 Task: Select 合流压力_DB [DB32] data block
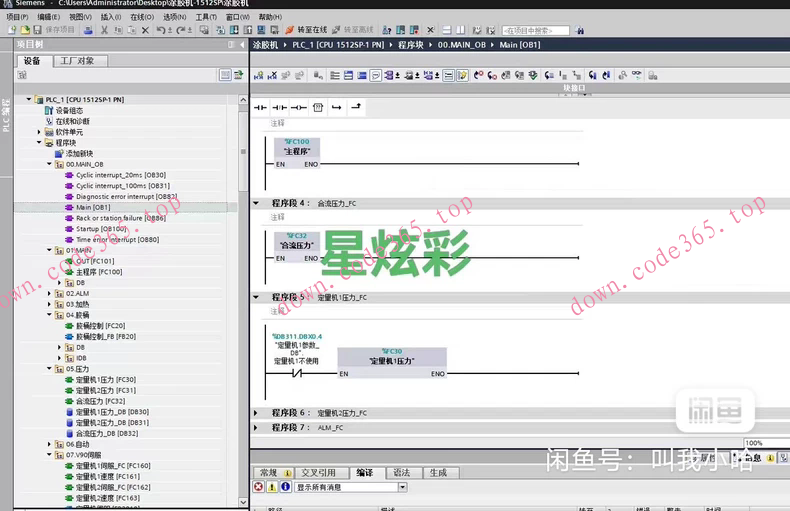click(x=107, y=433)
